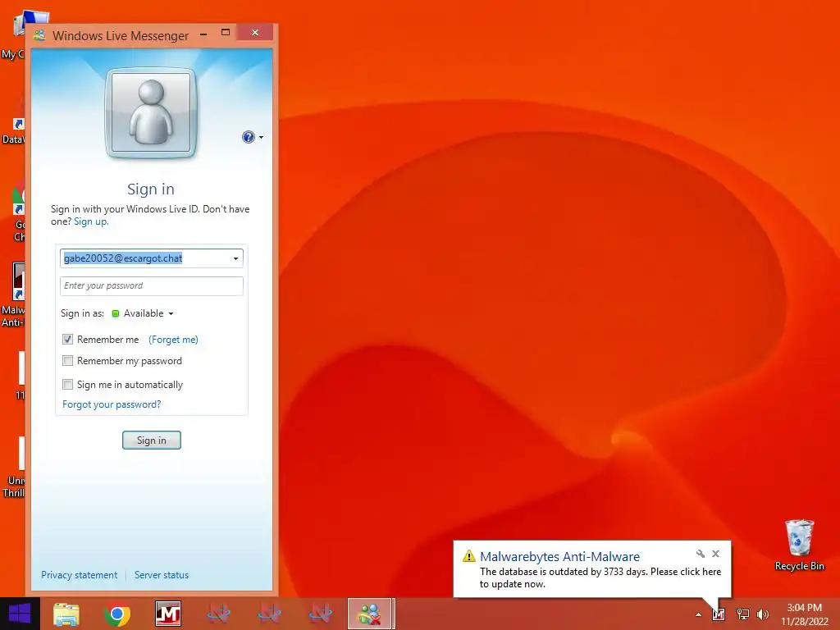Screen dimensions: 840x630
Task: Open the Sign up link
Action: (x=90, y=221)
